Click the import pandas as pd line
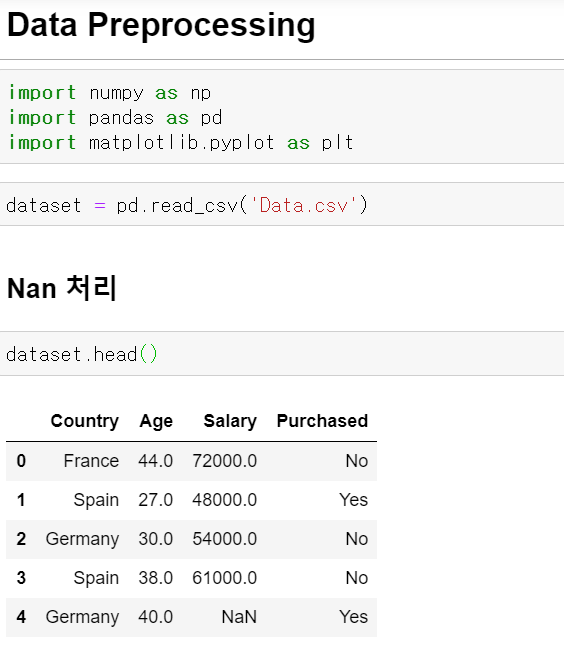This screenshot has height=662, width=564. 115,117
